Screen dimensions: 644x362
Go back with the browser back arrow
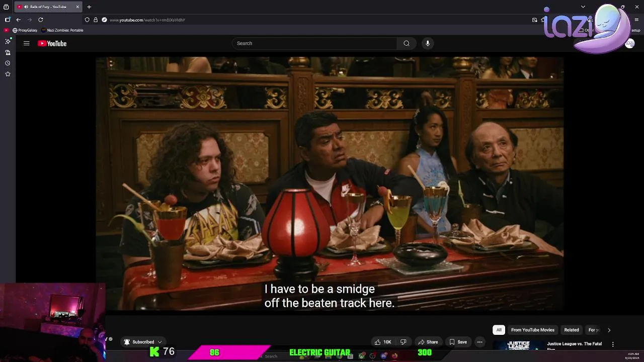tap(19, 20)
